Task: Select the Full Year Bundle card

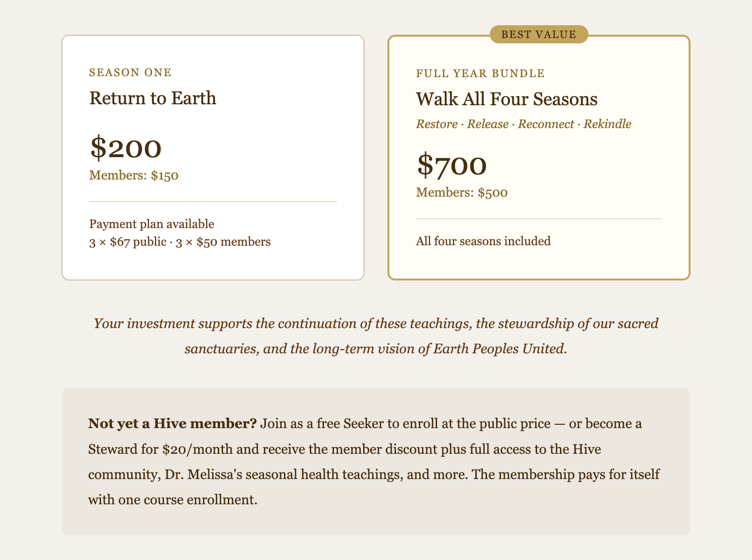Action: click(539, 158)
